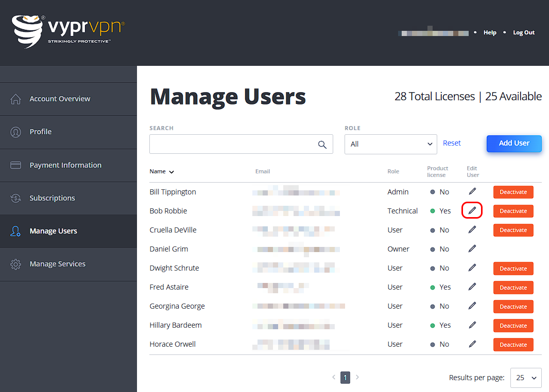Image resolution: width=549 pixels, height=392 pixels.
Task: Click the Technical role of Bob Robbie
Action: point(402,211)
